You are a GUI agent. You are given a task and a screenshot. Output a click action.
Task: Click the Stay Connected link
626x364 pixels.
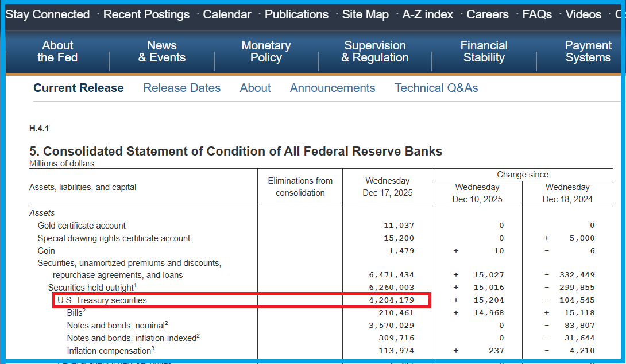(x=48, y=14)
